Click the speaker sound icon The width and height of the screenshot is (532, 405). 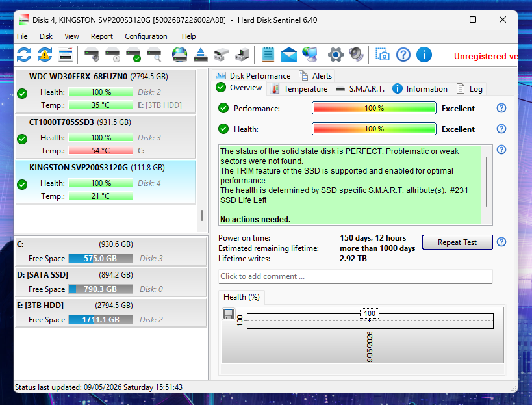click(356, 55)
